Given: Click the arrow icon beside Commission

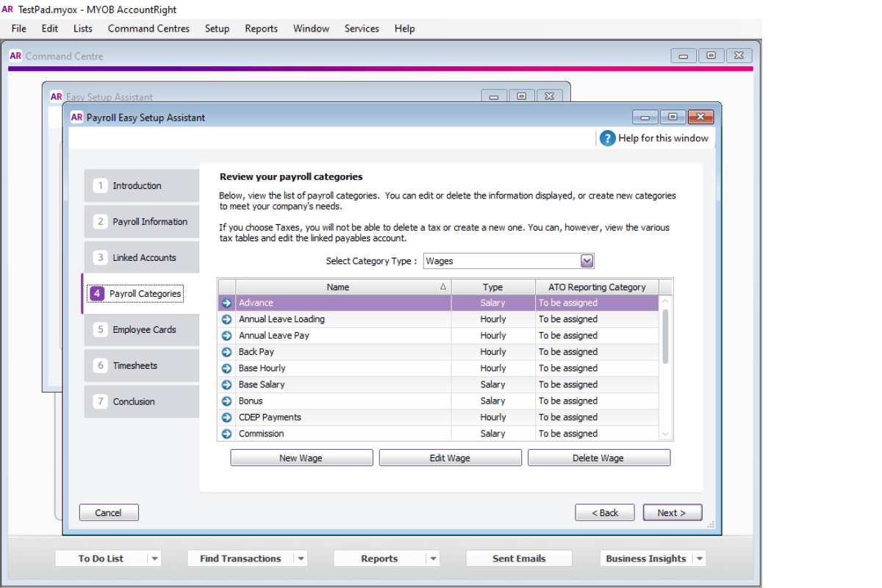Looking at the screenshot, I should [226, 433].
